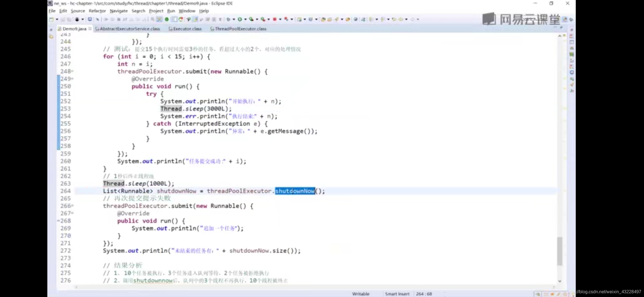This screenshot has width=644, height=297.
Task: Open the Source menu
Action: click(78, 11)
